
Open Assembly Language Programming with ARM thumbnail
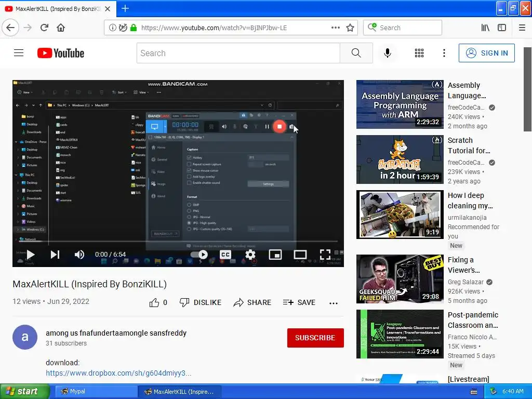click(x=400, y=104)
